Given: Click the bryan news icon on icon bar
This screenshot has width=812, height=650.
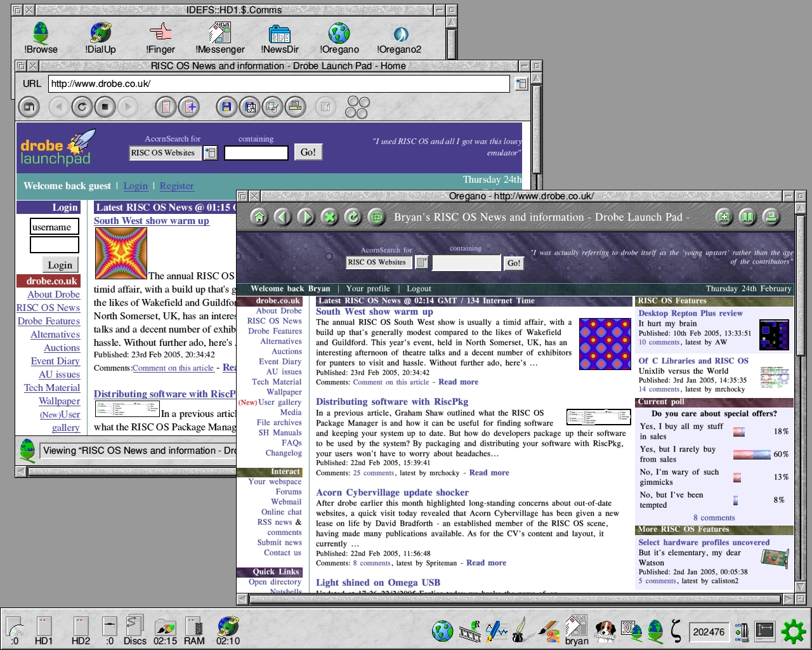Looking at the screenshot, I should [x=577, y=630].
